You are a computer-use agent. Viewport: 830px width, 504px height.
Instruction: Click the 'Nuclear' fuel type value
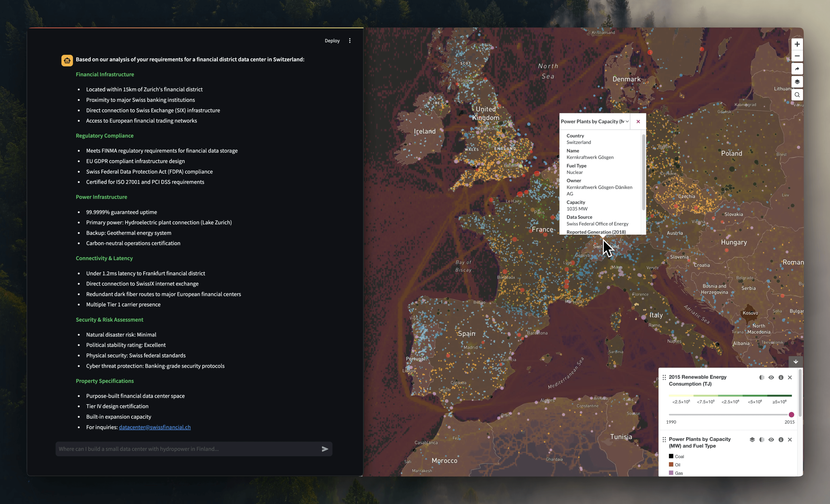click(574, 172)
